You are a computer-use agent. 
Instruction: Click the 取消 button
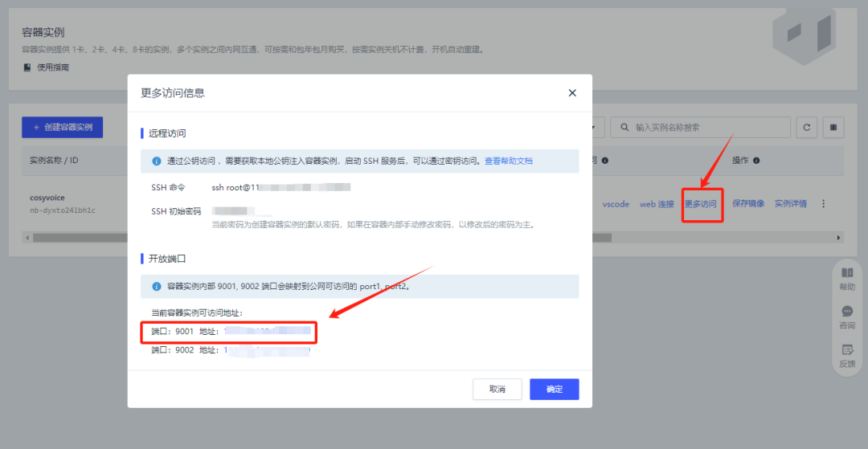pyautogui.click(x=497, y=390)
